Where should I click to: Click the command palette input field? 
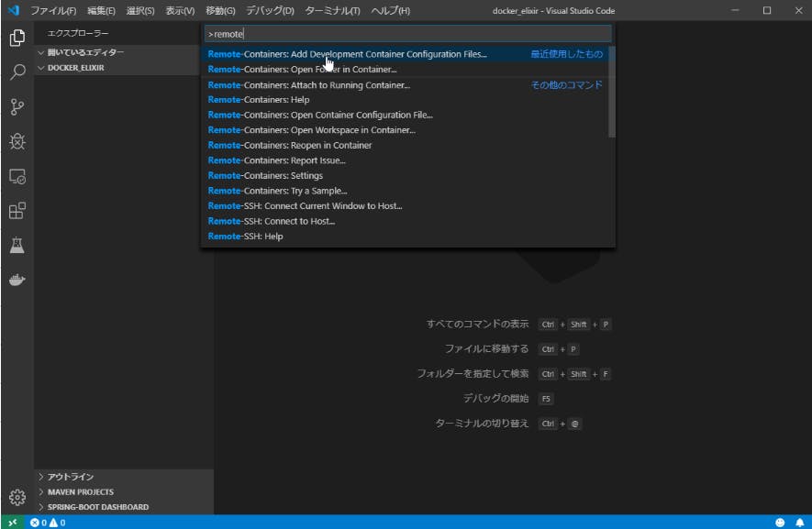pyautogui.click(x=408, y=34)
